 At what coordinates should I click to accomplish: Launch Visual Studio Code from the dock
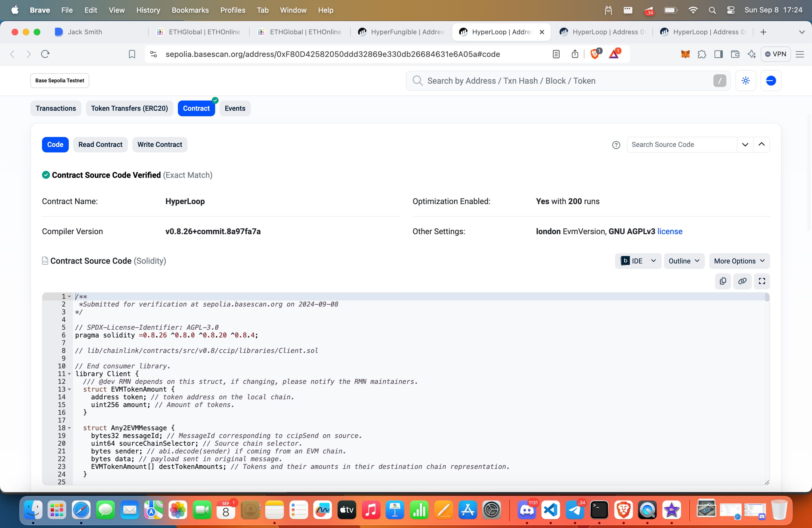[551, 510]
